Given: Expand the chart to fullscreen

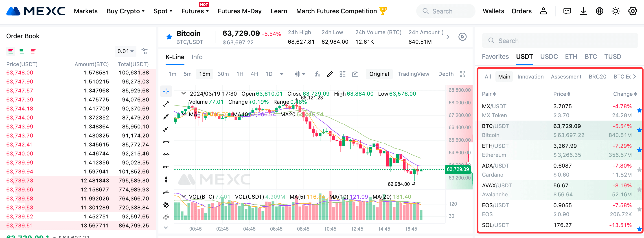Looking at the screenshot, I should point(462,74).
